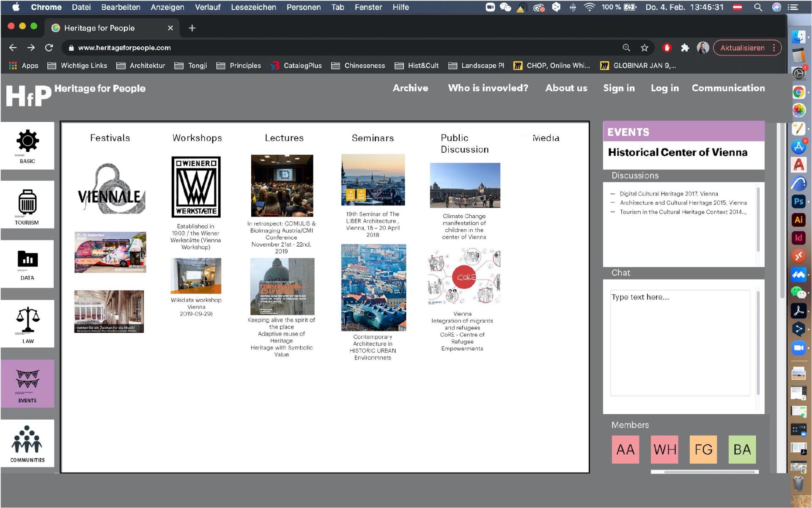This screenshot has width=812, height=508.
Task: Bookmark page with the star icon
Action: (x=644, y=48)
